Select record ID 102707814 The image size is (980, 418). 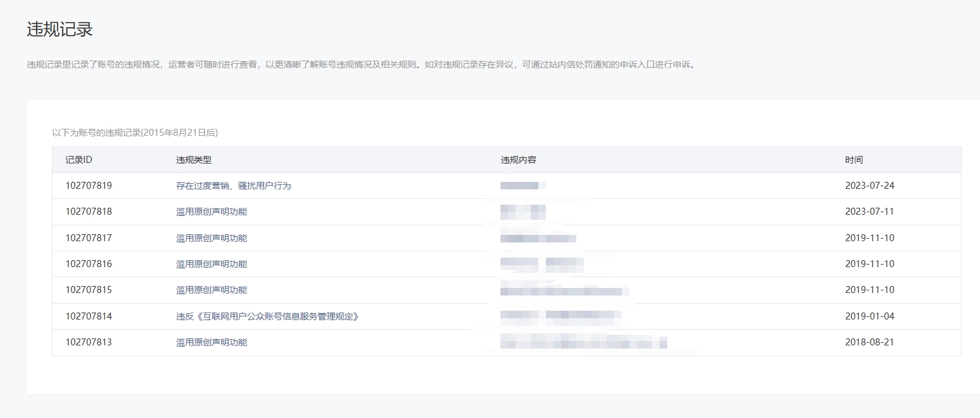pos(88,316)
